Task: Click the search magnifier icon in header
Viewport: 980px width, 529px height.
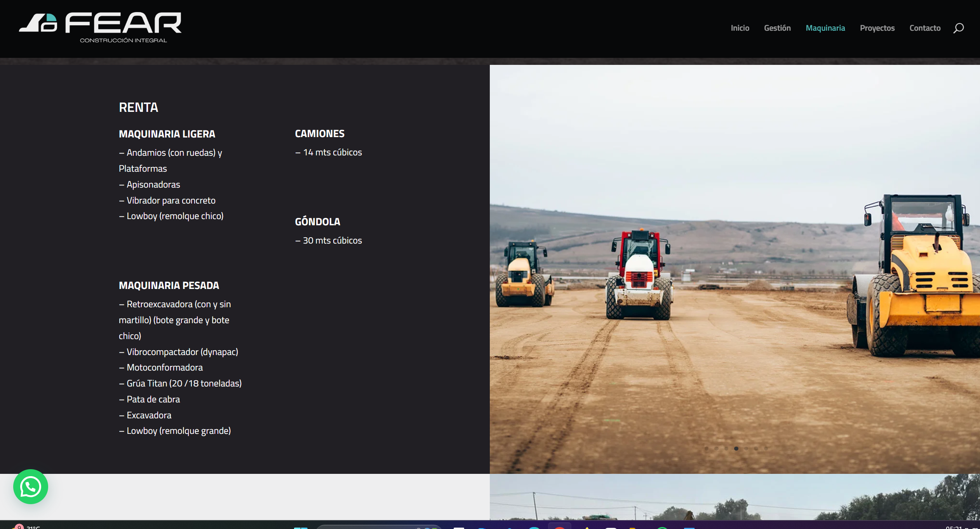Action: [x=958, y=28]
